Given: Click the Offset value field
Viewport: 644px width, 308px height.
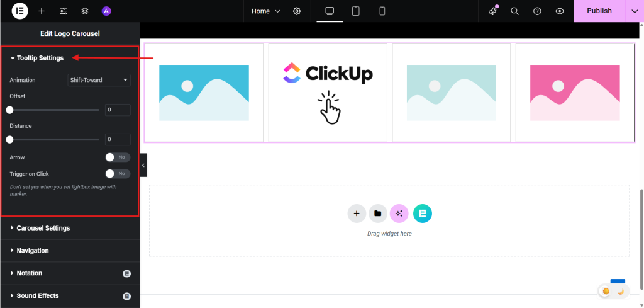Looking at the screenshot, I should click(118, 110).
